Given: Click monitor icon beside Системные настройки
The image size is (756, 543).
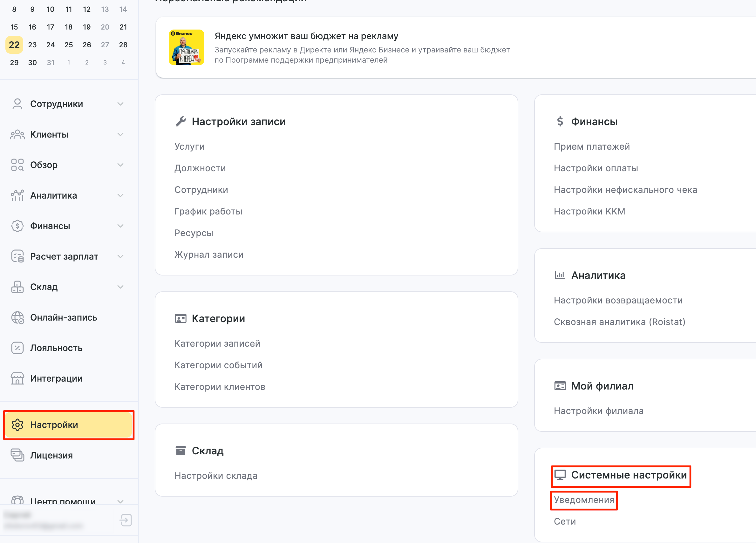Looking at the screenshot, I should [560, 475].
